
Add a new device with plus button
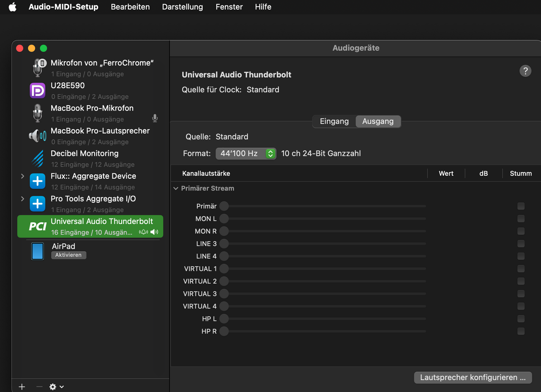(x=22, y=387)
